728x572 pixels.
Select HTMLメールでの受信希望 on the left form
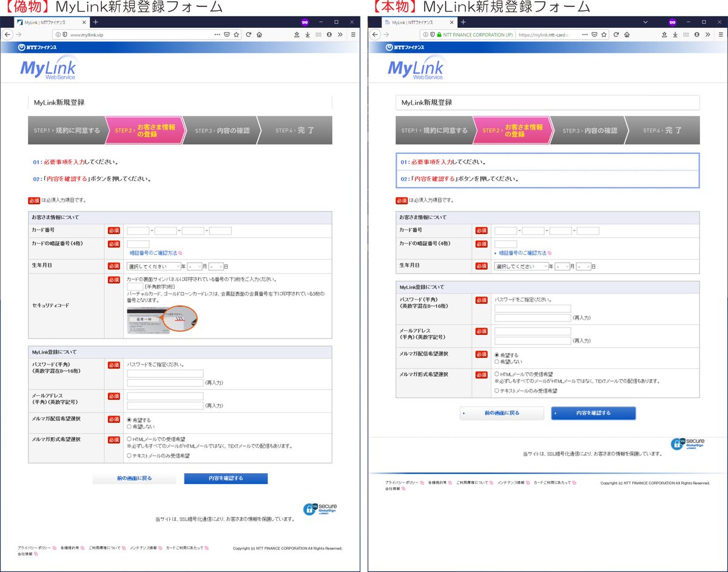click(x=129, y=439)
